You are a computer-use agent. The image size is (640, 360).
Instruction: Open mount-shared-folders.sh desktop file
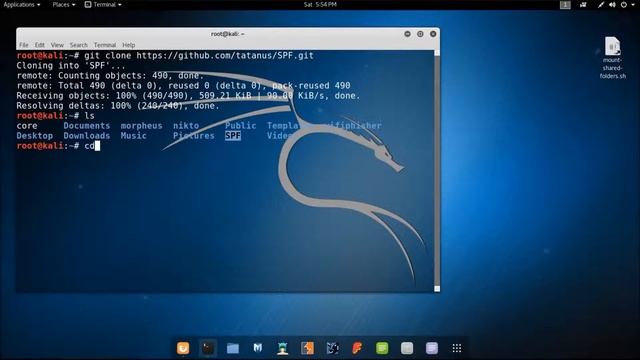(612, 57)
